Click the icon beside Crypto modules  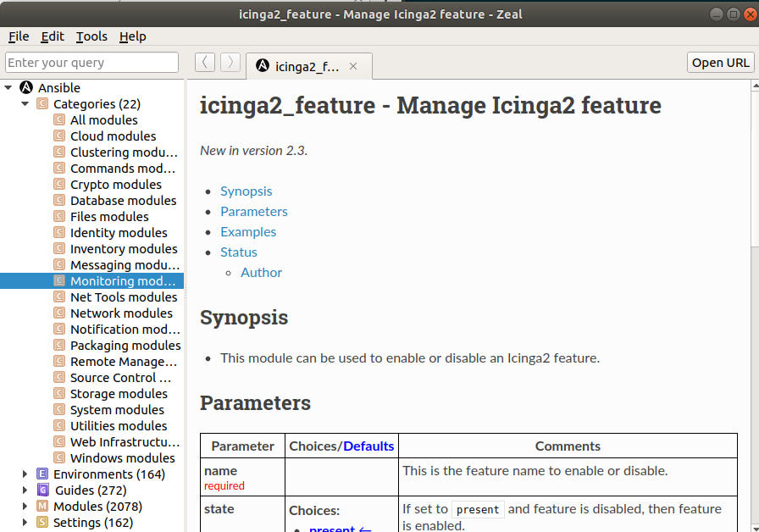click(x=59, y=184)
